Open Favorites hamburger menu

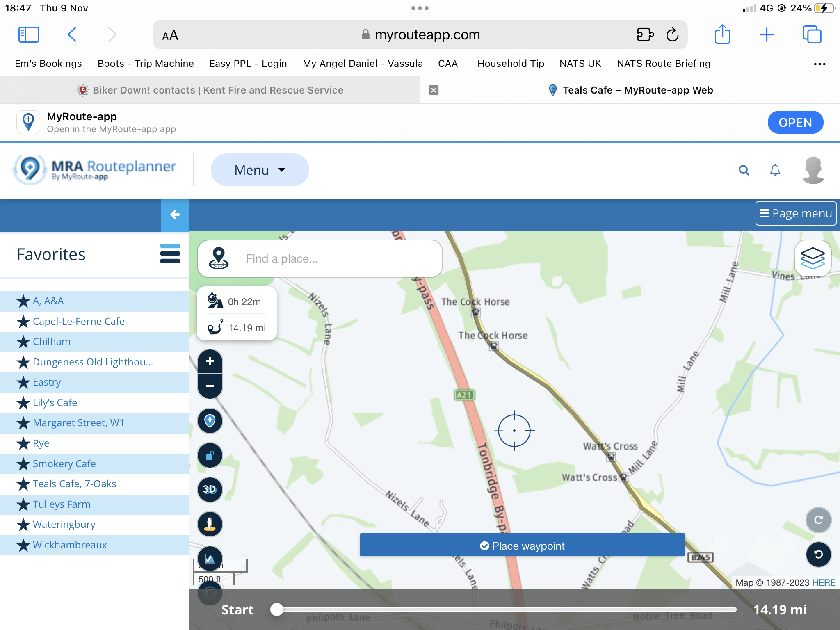170,254
